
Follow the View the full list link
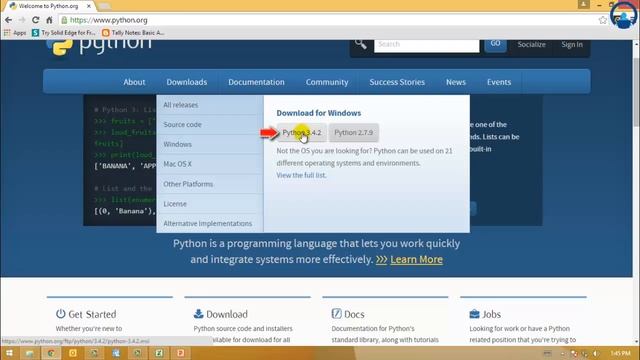(x=301, y=175)
